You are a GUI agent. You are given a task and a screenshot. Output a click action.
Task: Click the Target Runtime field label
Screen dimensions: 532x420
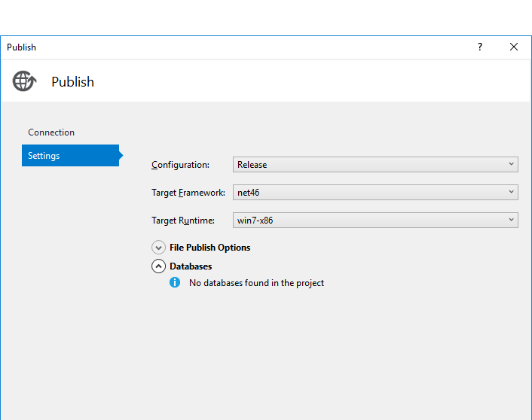click(x=183, y=221)
